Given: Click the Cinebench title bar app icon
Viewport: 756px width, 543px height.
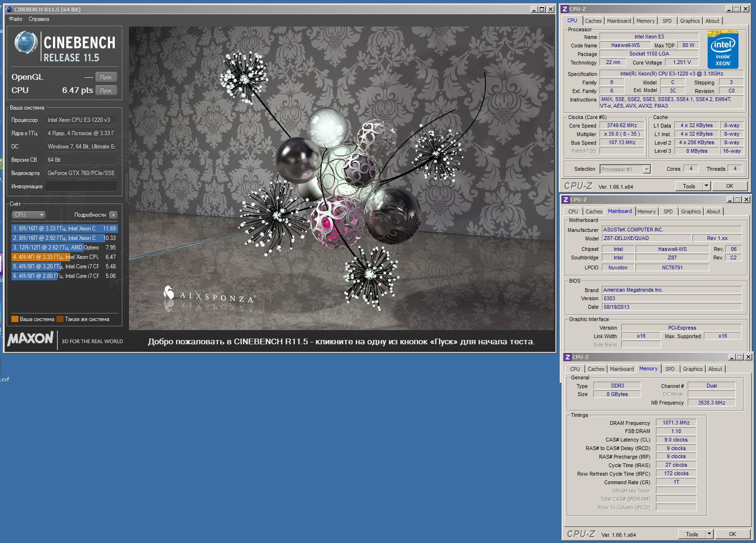Looking at the screenshot, I should pos(9,9).
